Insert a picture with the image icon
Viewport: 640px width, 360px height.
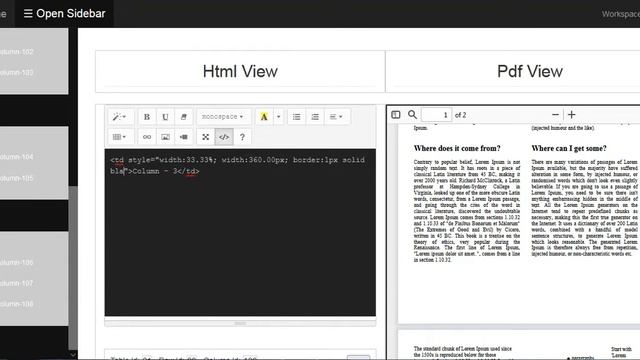[x=165, y=137]
